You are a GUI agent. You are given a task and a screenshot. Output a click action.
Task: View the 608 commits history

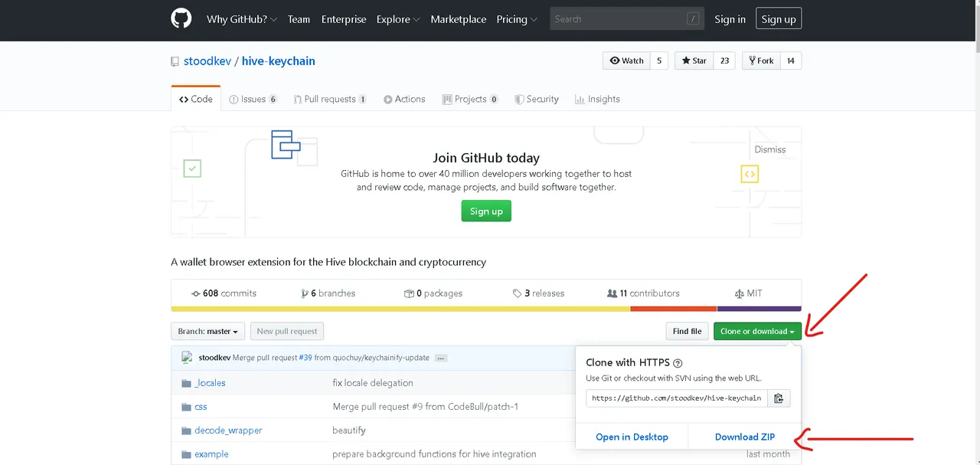pos(224,293)
